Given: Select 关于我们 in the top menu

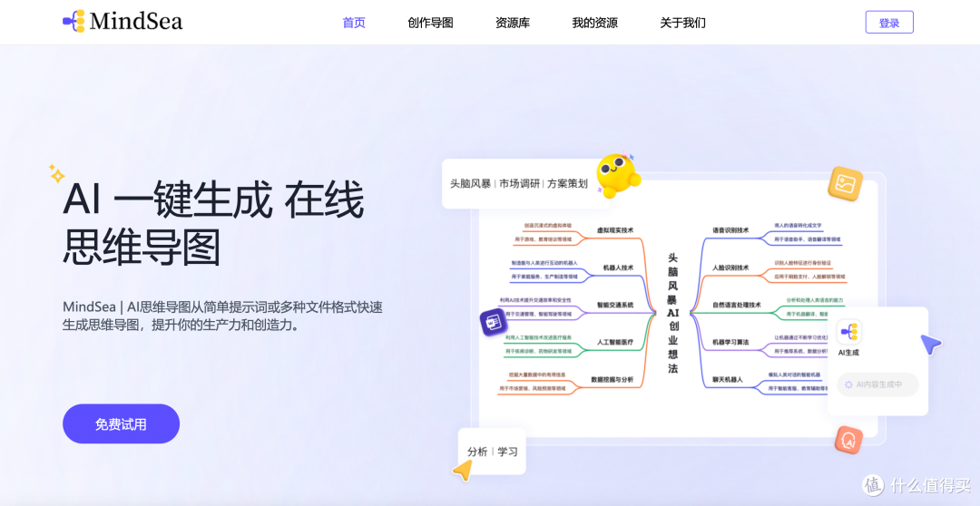Looking at the screenshot, I should click(x=682, y=23).
